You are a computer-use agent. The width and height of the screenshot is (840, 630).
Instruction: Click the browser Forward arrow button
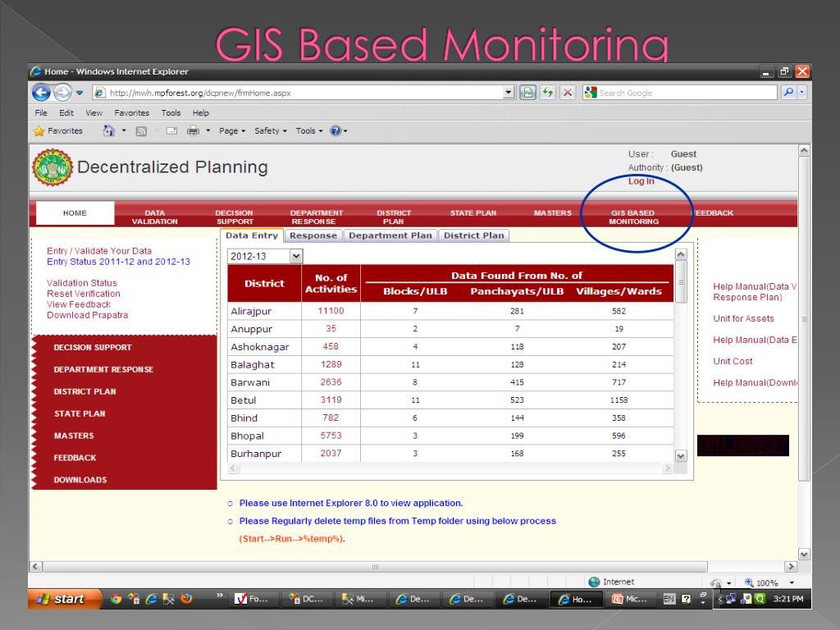click(x=62, y=93)
